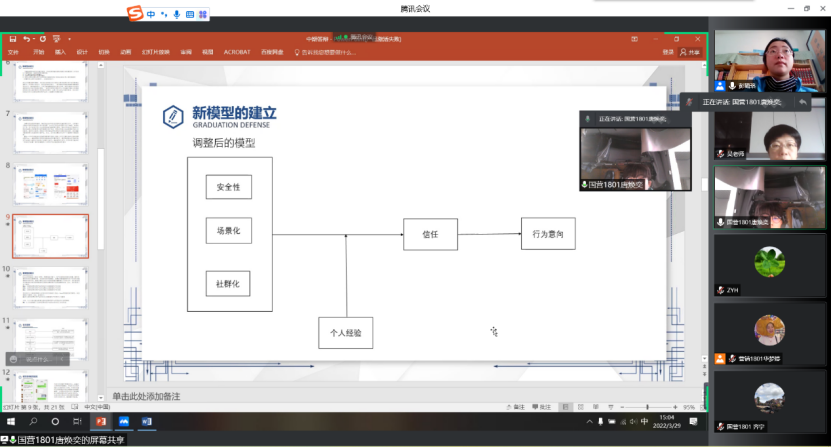Viewport: 831px width, 447px height.
Task: Click the Sogou toolbar 中 language indicator
Action: coord(151,14)
